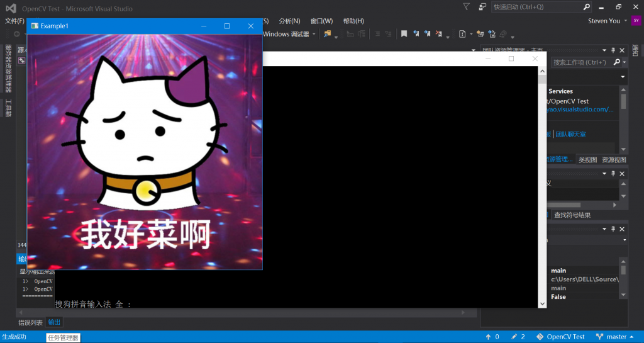Select the False property value
Viewport: 644px width, 343px height.
click(558, 296)
